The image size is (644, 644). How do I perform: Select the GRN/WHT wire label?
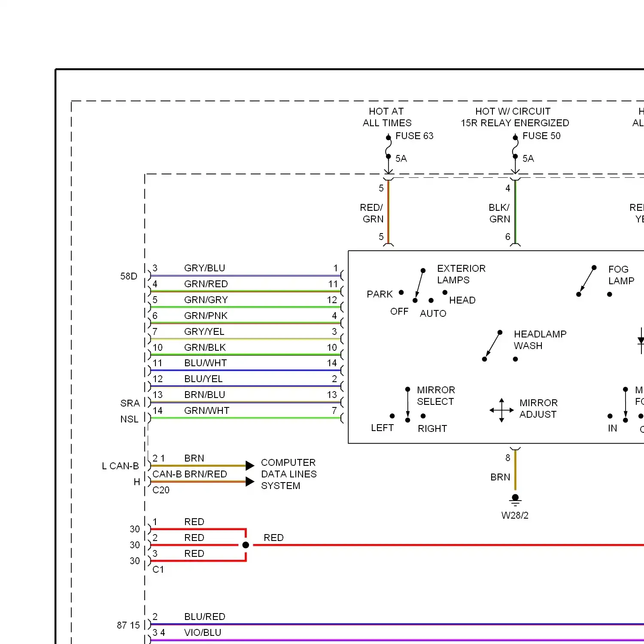click(207, 411)
